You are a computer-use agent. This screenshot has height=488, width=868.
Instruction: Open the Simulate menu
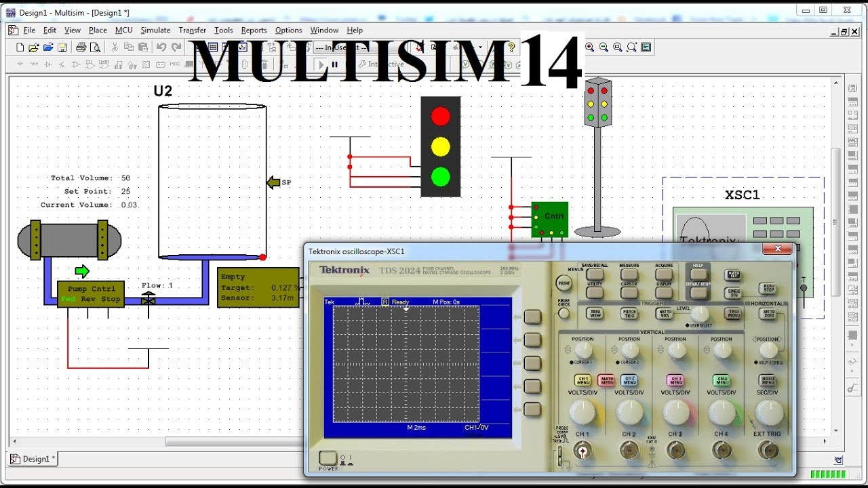[155, 30]
